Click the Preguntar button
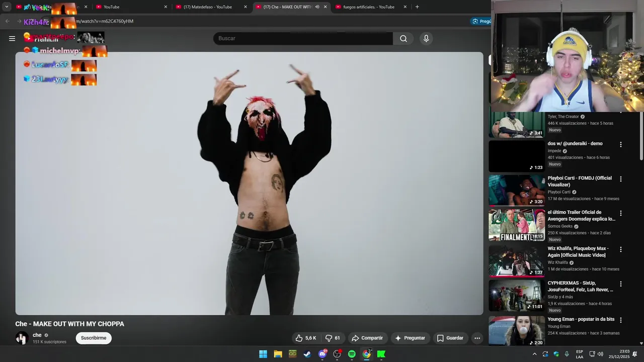 (x=410, y=338)
